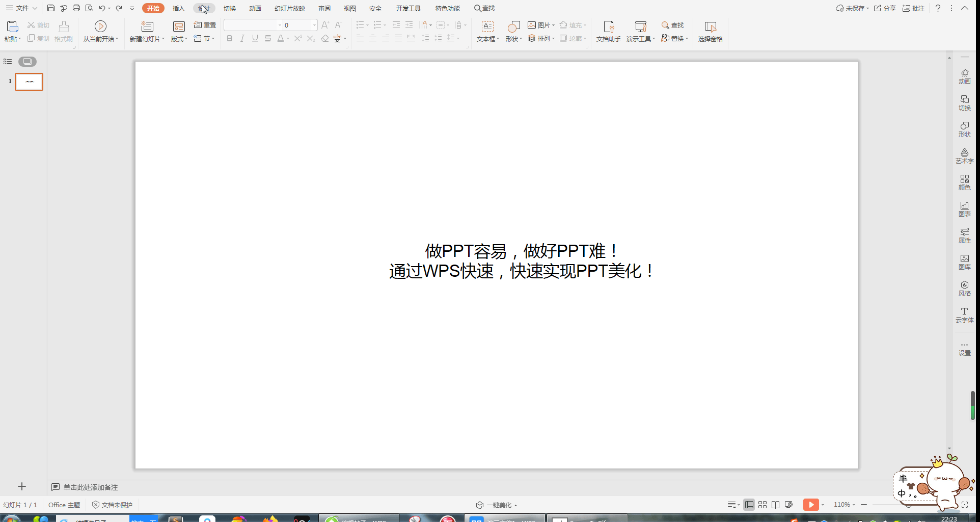
Task: Toggle slide thumbnail view in left panel
Action: (x=28, y=62)
